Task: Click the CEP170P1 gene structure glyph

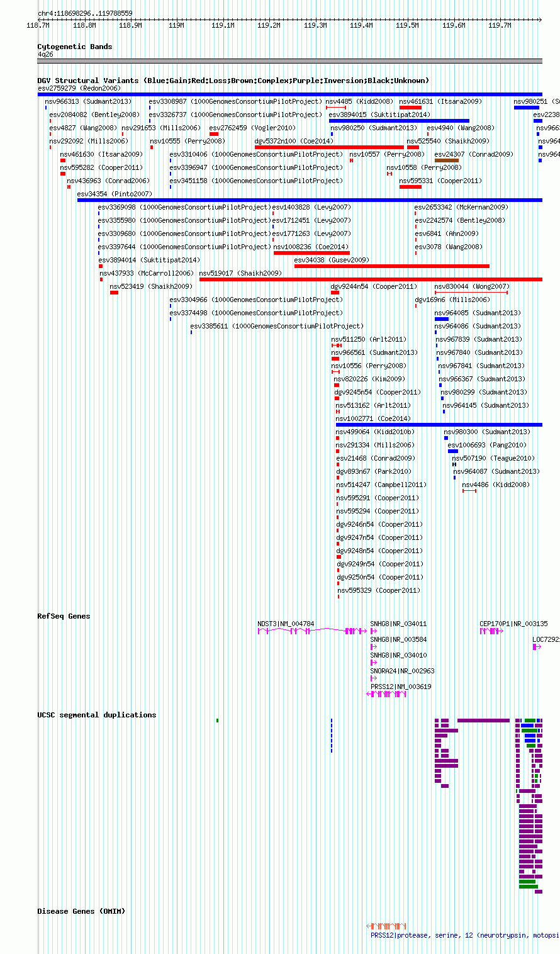Action: click(491, 631)
